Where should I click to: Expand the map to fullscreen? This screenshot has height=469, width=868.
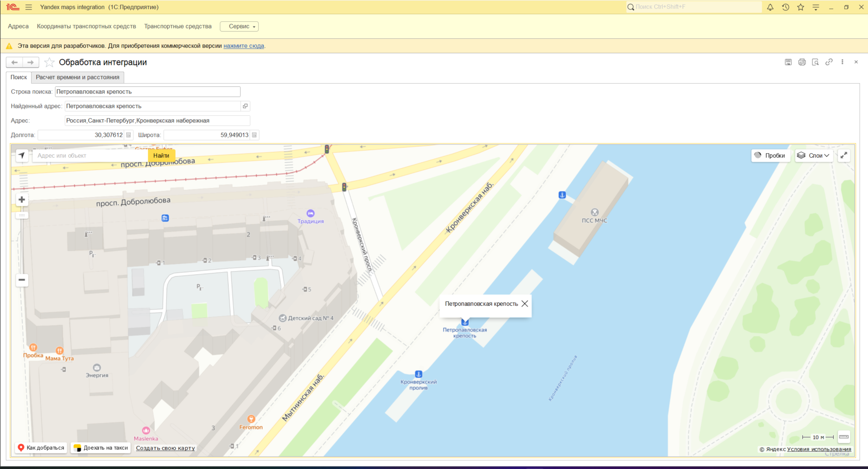point(844,155)
